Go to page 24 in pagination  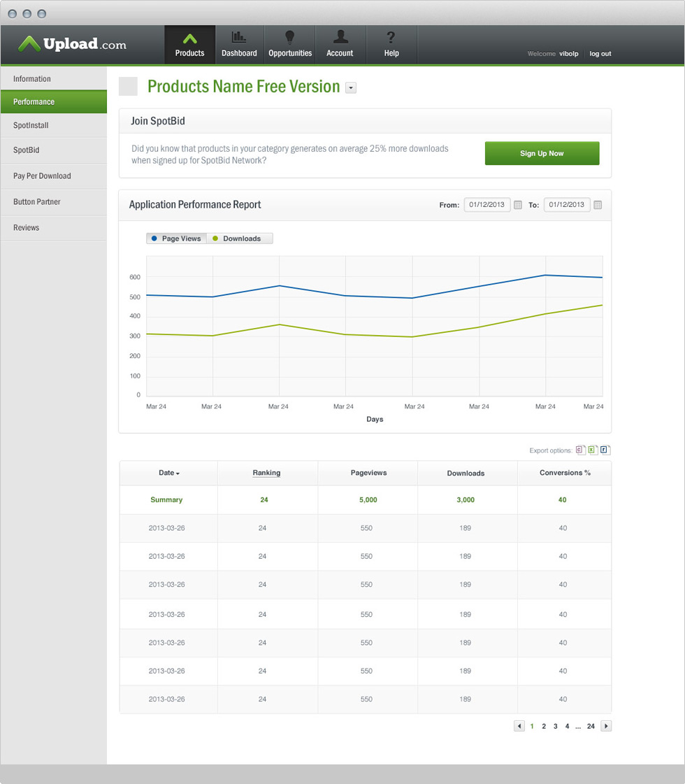pyautogui.click(x=591, y=726)
